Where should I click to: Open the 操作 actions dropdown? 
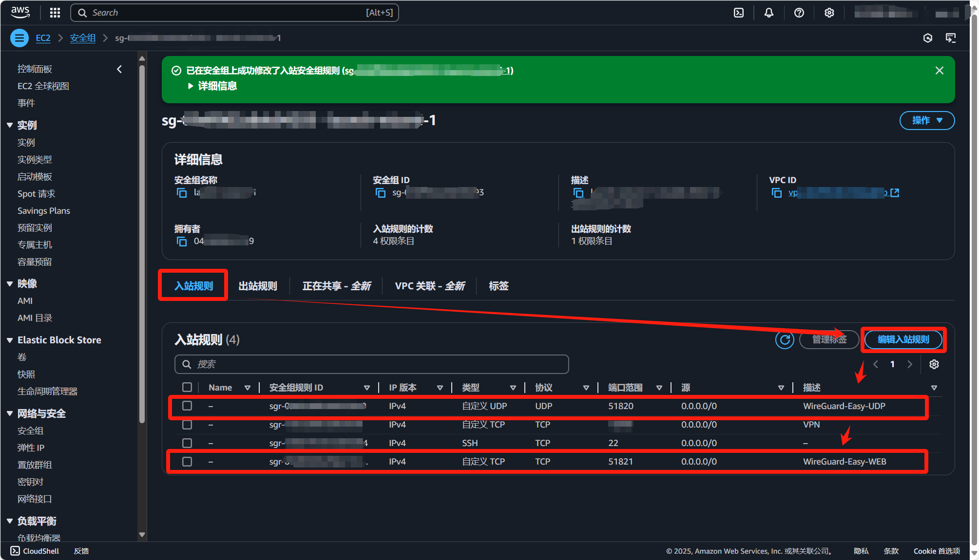click(926, 120)
